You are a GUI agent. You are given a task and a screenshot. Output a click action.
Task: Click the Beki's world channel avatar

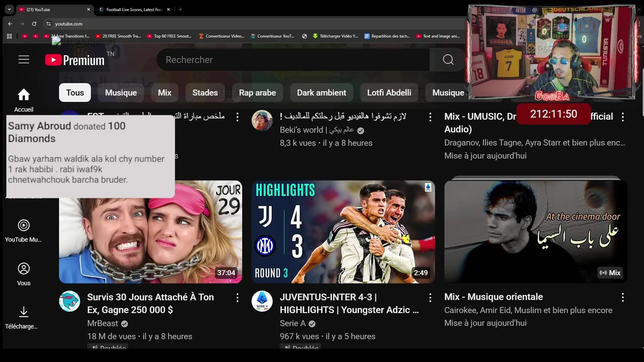(x=262, y=120)
